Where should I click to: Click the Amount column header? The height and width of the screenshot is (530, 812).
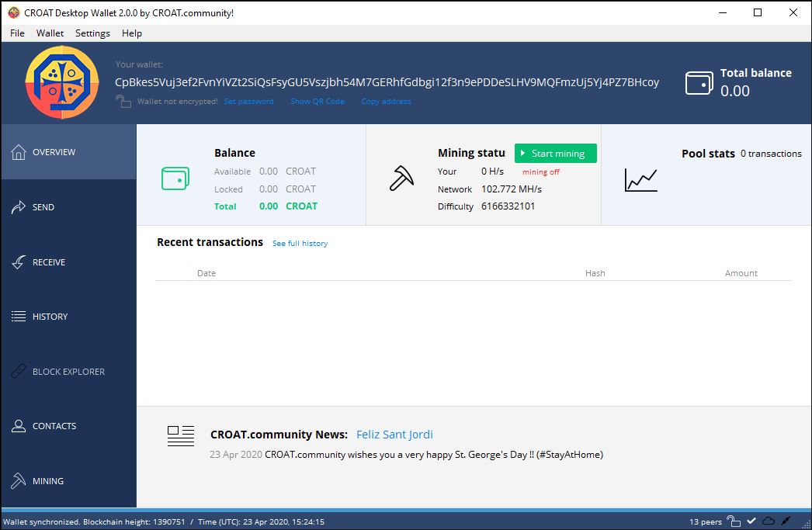[x=741, y=273]
